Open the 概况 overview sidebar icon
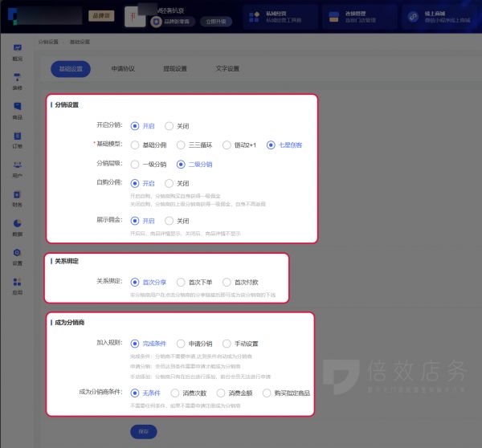 [x=17, y=53]
